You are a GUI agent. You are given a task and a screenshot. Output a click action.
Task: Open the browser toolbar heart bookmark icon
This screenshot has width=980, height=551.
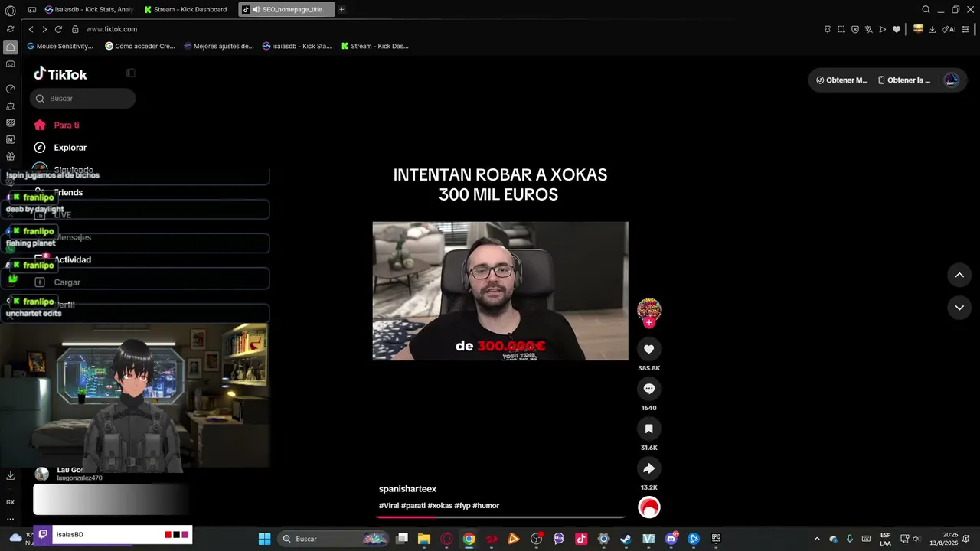point(897,29)
